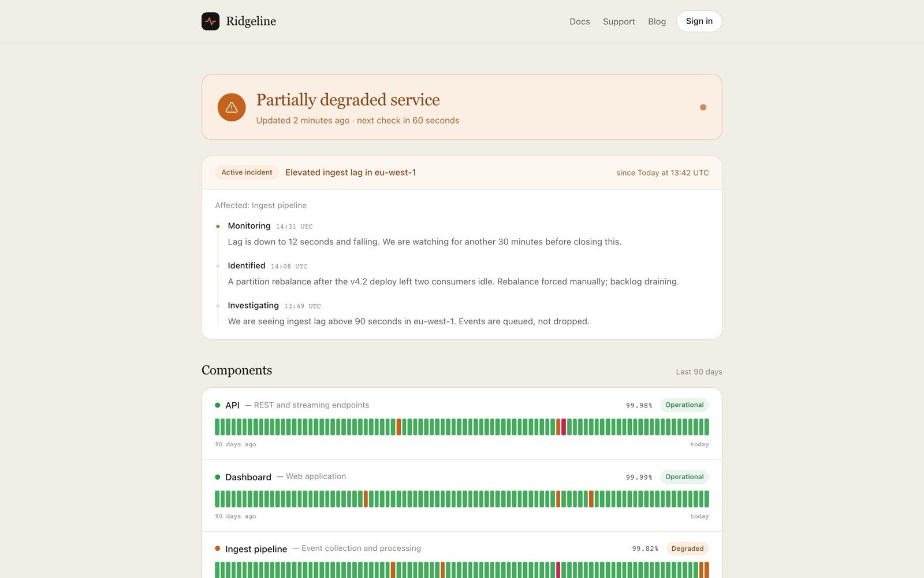Viewport: 924px width, 578px height.
Task: Click the orange pulsing dot in status banner
Action: coord(703,107)
